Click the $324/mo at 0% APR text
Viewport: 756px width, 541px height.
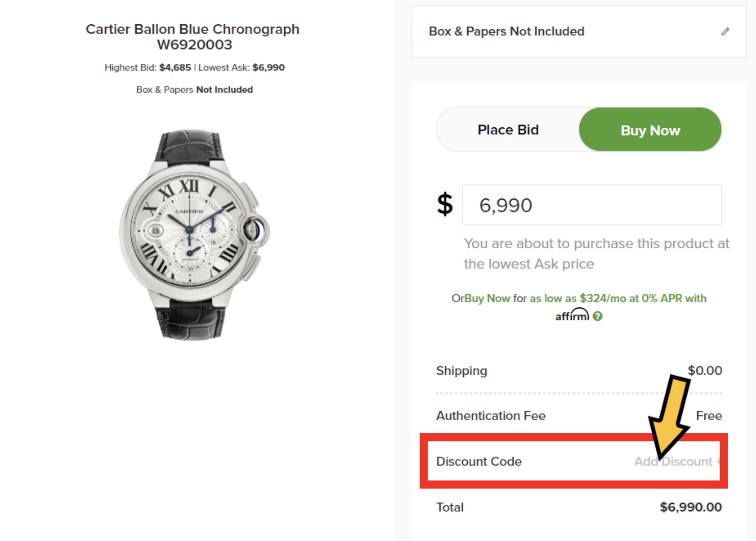tap(643, 298)
